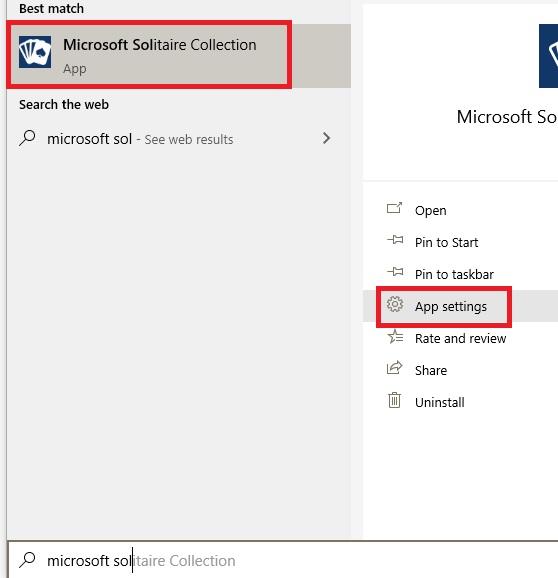Select Pin to Start
Image resolution: width=558 pixels, height=578 pixels.
point(460,242)
